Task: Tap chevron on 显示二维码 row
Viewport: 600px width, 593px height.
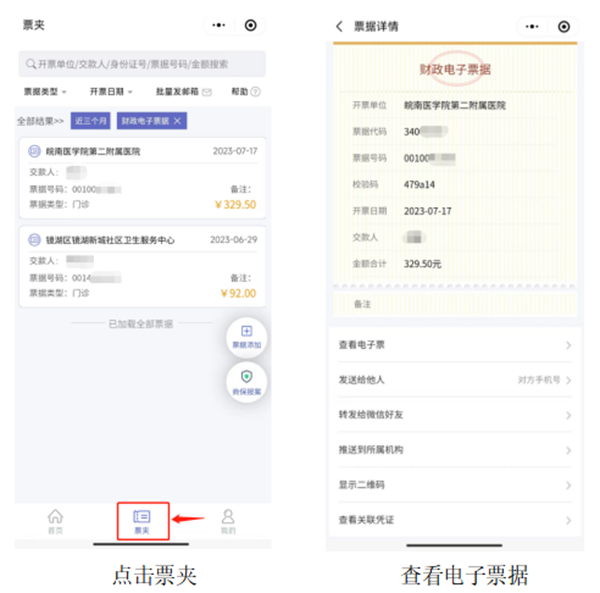Action: [569, 485]
